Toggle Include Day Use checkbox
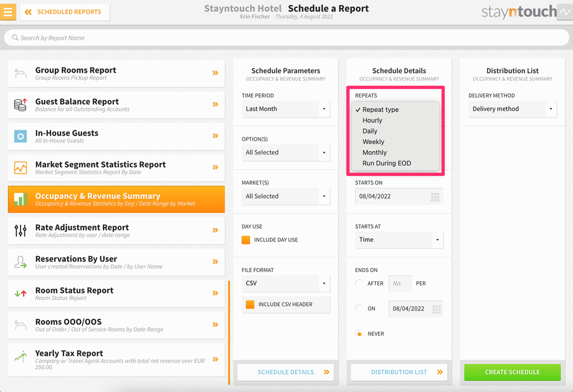 coord(246,240)
